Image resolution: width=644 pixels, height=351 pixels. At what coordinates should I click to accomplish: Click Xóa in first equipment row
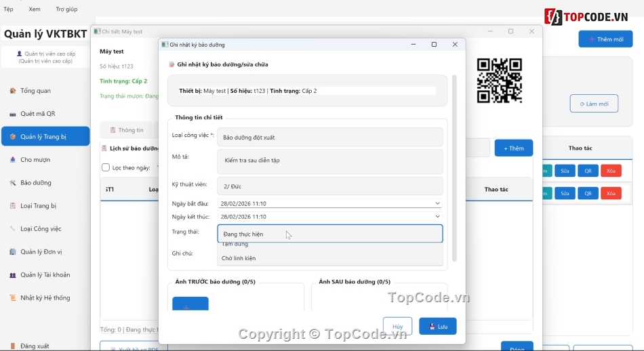[611, 171]
